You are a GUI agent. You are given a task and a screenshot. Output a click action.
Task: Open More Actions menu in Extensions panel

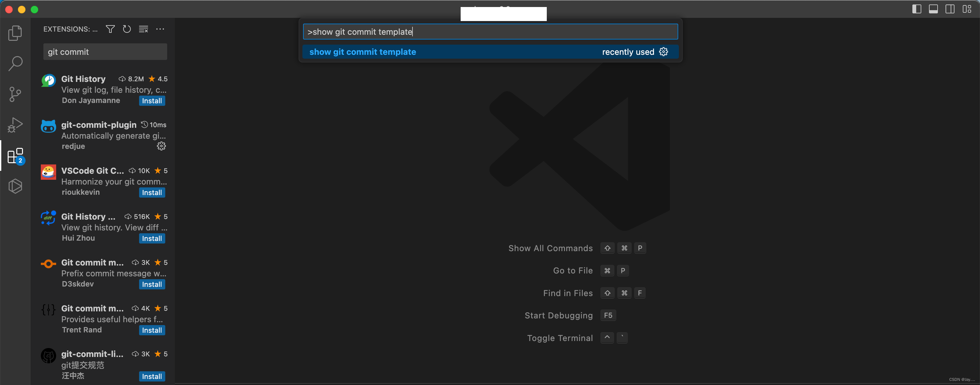(x=160, y=29)
